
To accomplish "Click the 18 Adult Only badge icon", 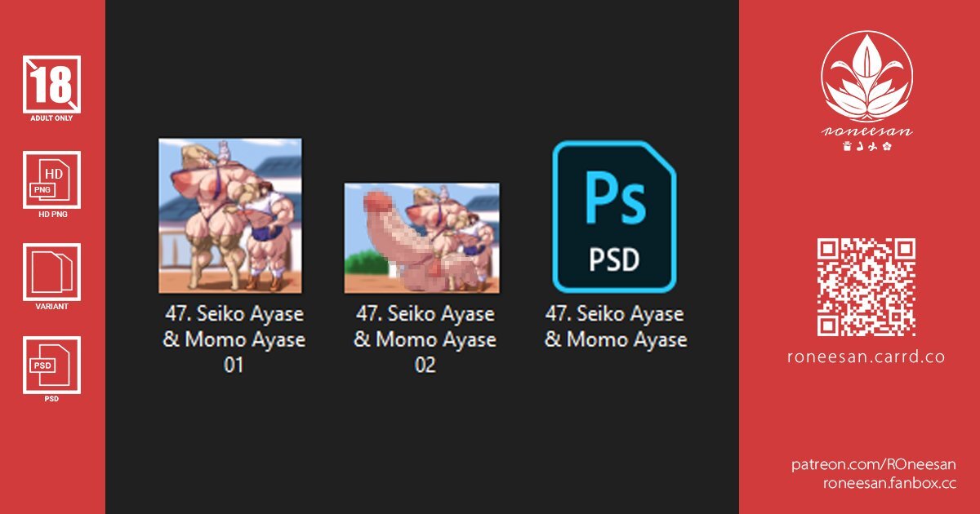I will point(51,83).
